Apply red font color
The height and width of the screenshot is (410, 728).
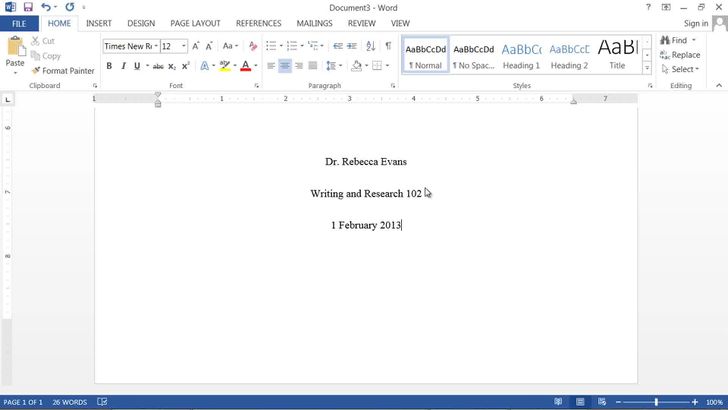(246, 66)
